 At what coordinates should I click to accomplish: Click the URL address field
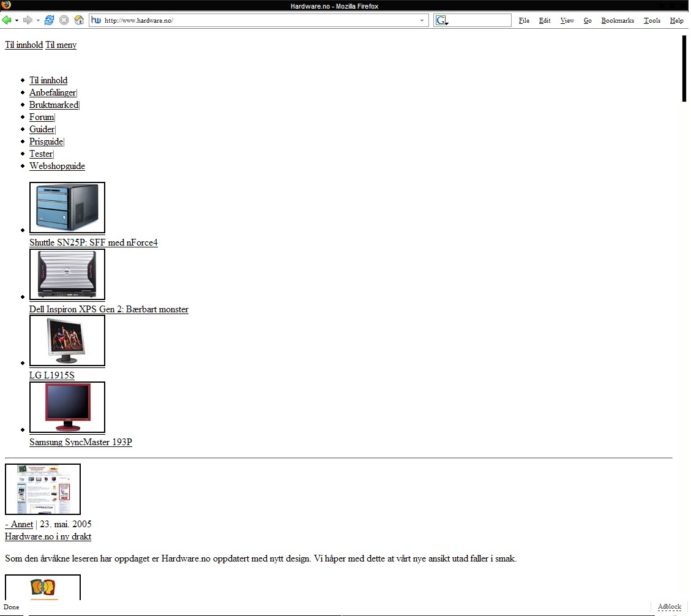tap(260, 20)
